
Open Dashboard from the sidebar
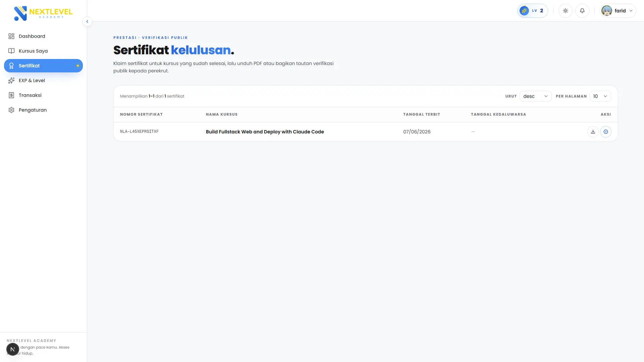tap(43, 36)
